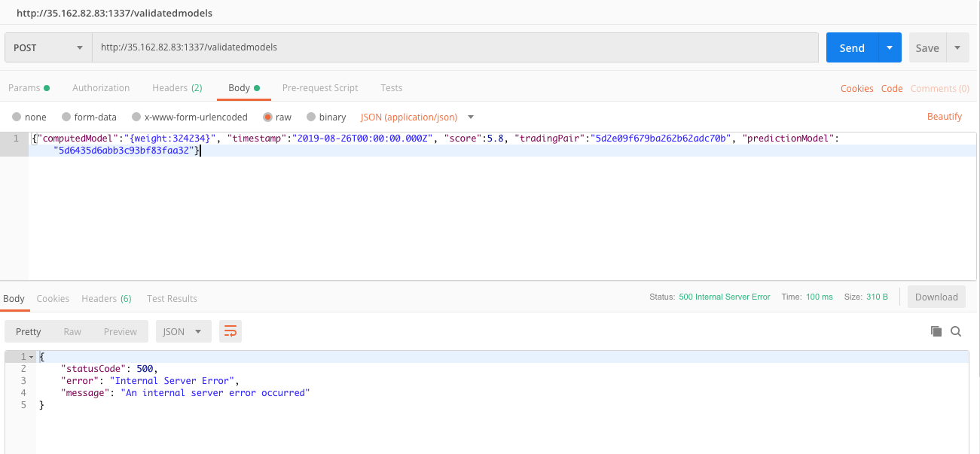Select the form-data body type
980x454 pixels.
point(89,117)
